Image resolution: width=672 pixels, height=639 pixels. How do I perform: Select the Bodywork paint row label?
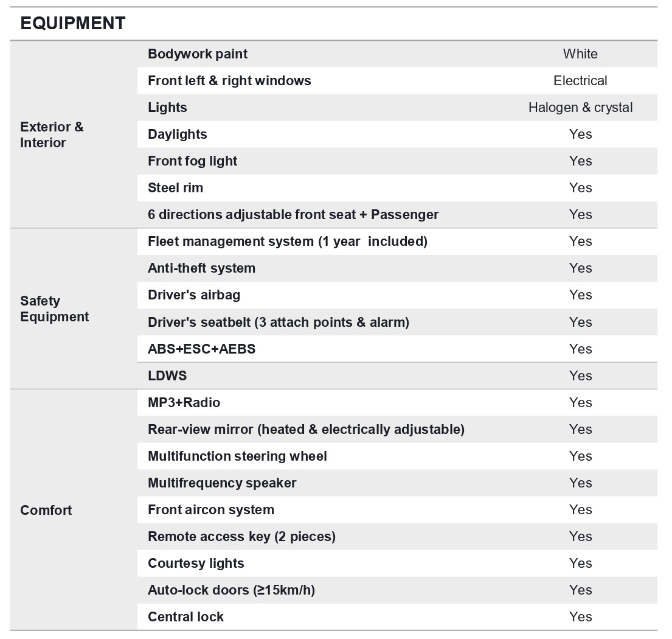click(x=198, y=54)
